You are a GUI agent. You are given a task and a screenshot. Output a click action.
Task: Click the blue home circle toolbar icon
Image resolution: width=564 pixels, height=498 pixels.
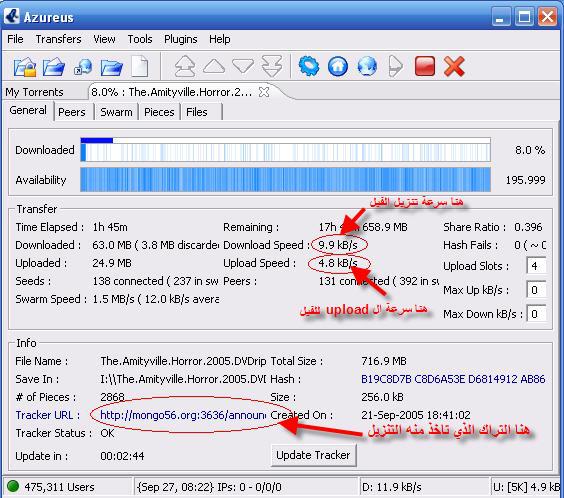click(x=338, y=66)
